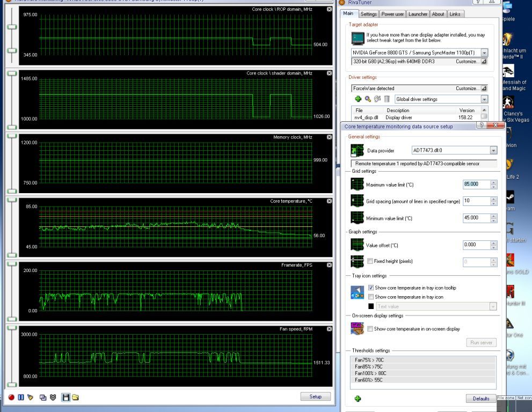Expand the Customize arrow beside 320-bit G80
Screen dimensions: 532x412
pyautogui.click(x=484, y=61)
